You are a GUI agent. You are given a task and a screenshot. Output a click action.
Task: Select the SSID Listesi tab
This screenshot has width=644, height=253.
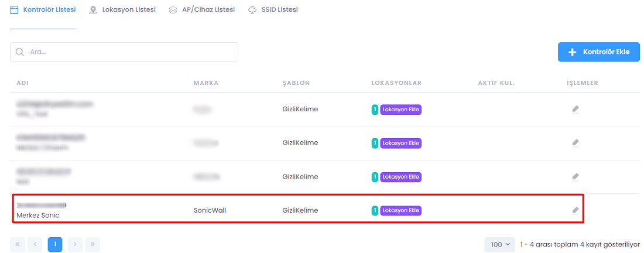click(x=273, y=10)
